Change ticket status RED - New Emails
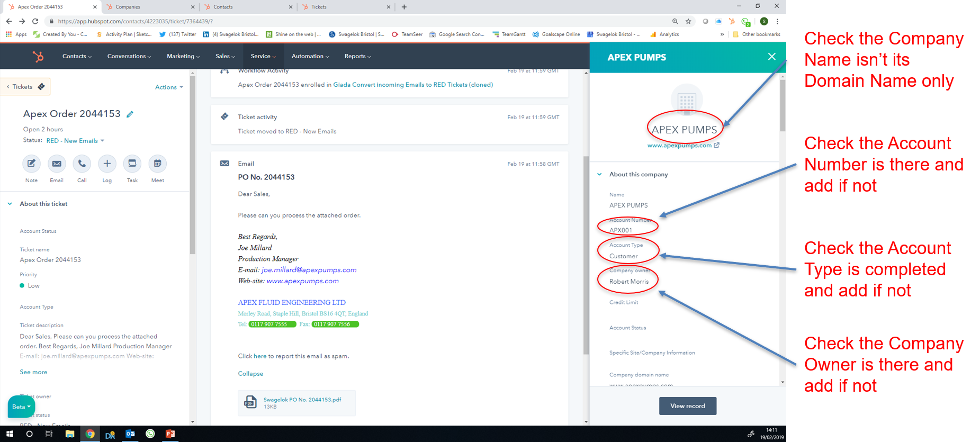 point(75,141)
